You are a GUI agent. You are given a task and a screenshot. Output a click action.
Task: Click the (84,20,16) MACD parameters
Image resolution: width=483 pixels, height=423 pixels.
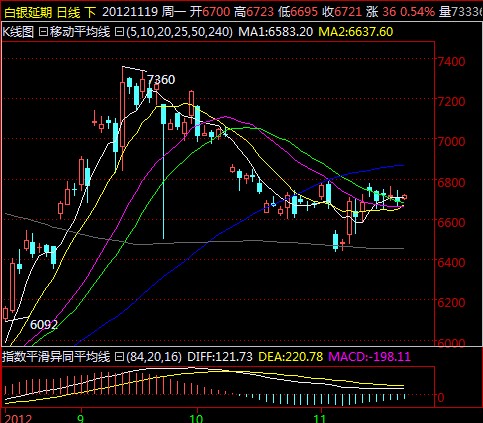click(x=154, y=357)
